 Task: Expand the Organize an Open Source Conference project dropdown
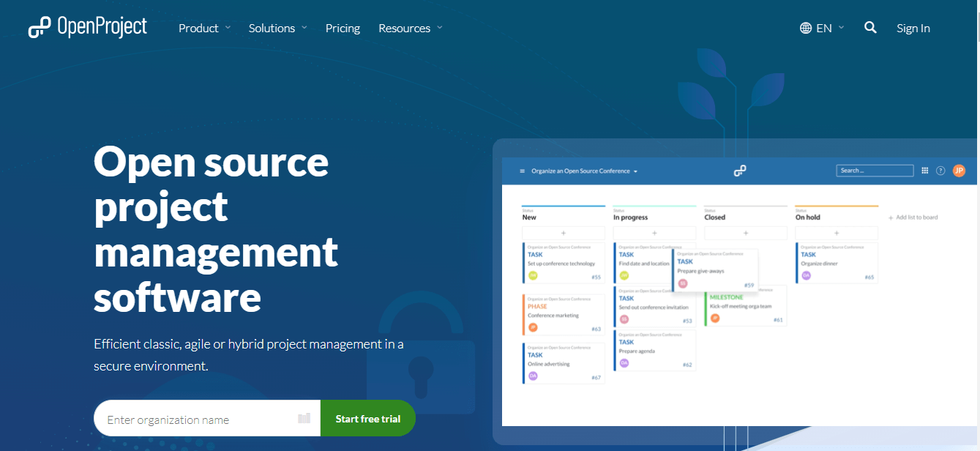(585, 171)
